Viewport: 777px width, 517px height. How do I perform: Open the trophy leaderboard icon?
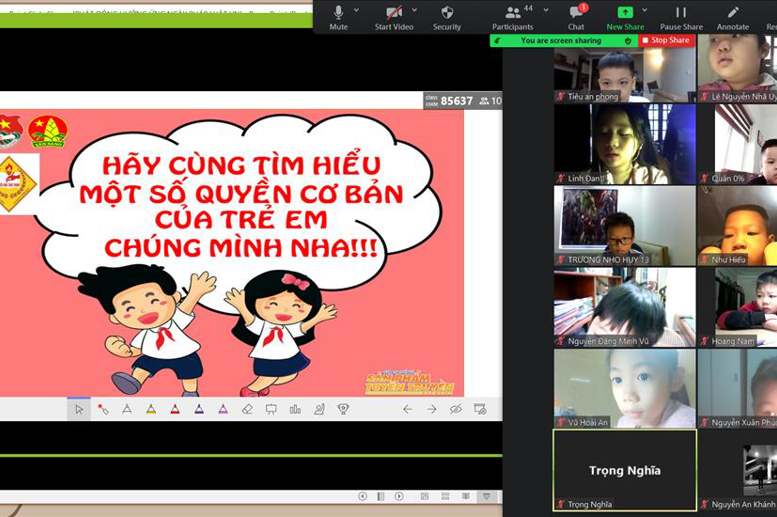[343, 409]
